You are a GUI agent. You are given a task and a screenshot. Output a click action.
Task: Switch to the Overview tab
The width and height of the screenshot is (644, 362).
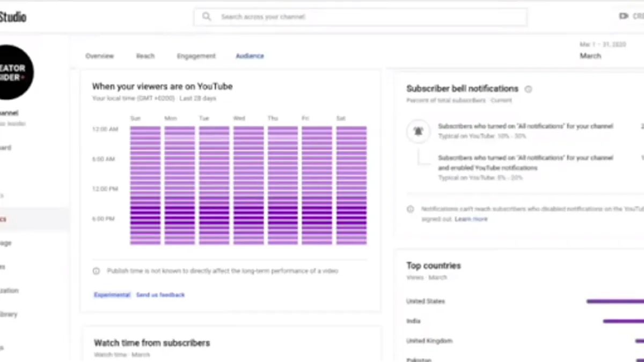tap(99, 56)
